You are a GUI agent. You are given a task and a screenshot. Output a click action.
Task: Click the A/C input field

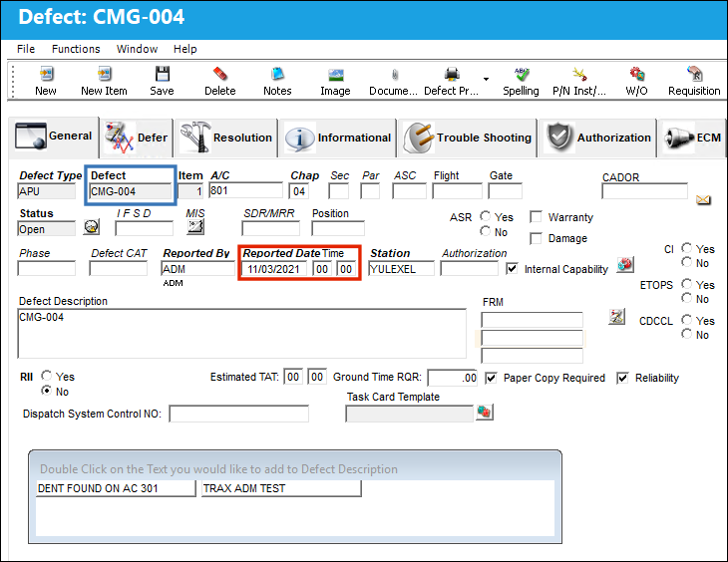245,190
